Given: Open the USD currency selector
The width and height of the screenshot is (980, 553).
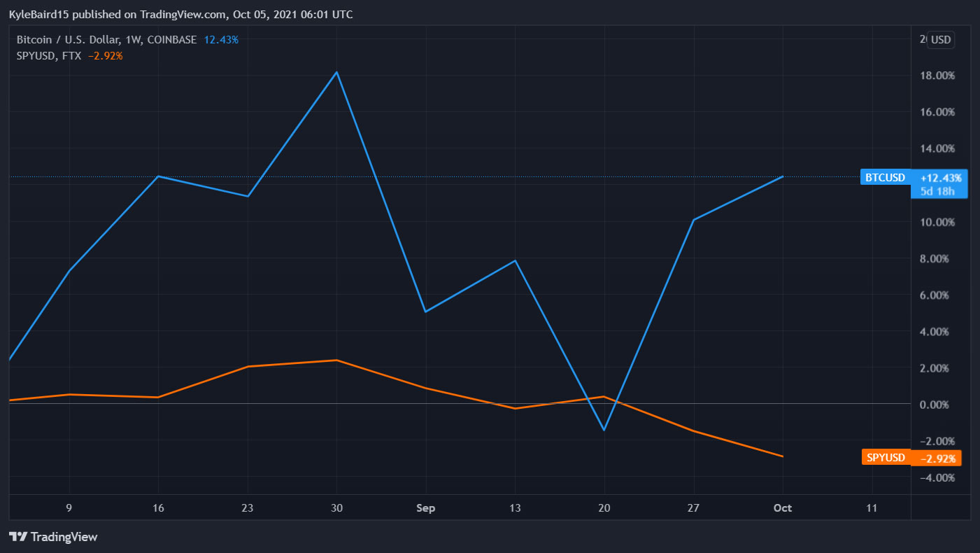Looking at the screenshot, I should point(941,40).
